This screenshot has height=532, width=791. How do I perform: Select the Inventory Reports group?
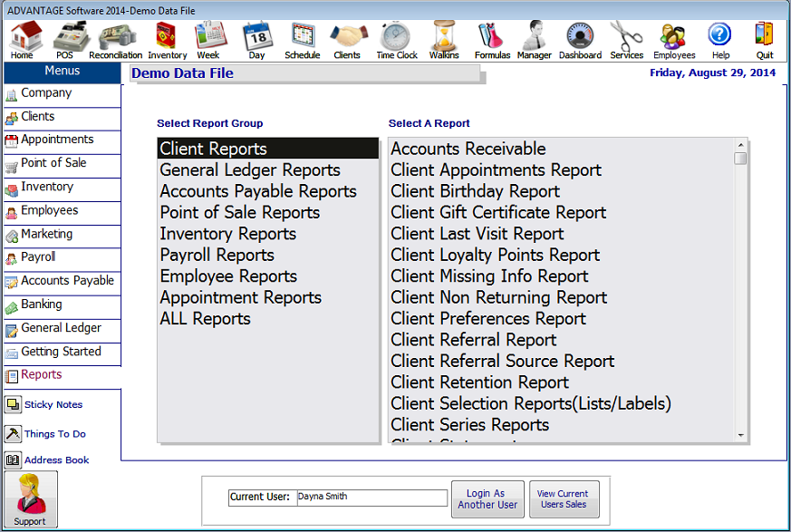click(268, 233)
